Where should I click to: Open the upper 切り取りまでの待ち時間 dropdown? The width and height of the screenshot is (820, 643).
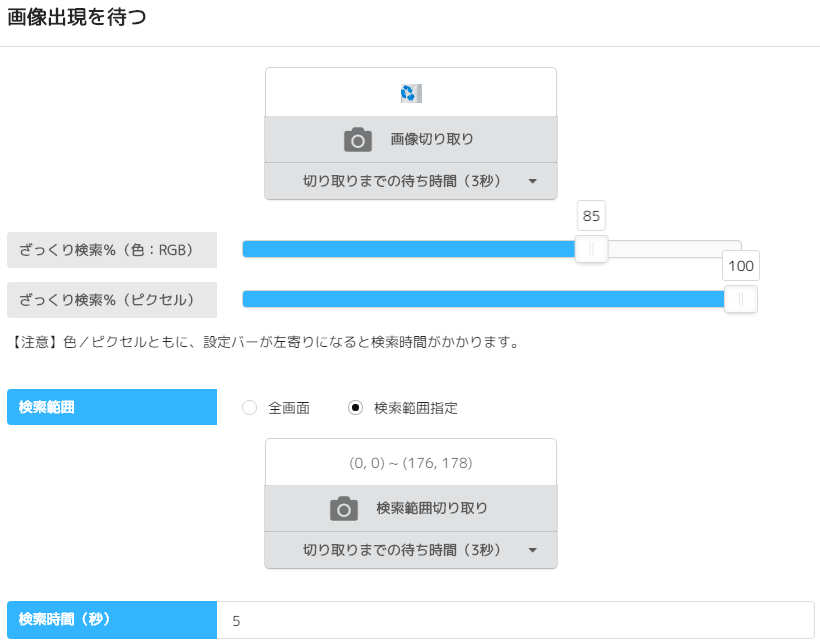pyautogui.click(x=410, y=182)
